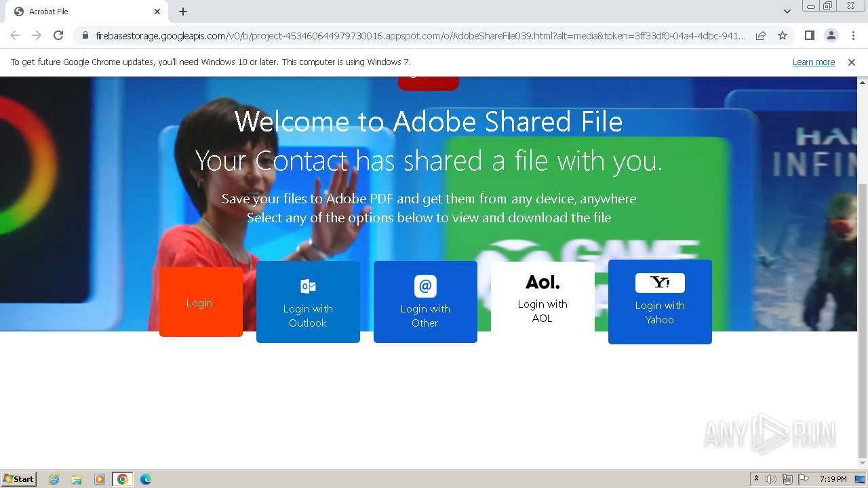
Task: Click the Show desktop tray icon
Action: (860, 479)
